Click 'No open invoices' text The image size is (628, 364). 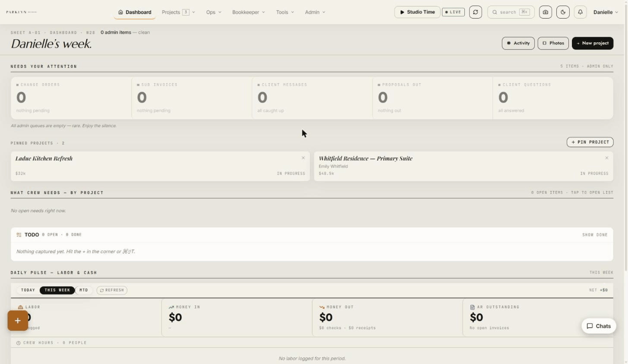[x=489, y=328]
